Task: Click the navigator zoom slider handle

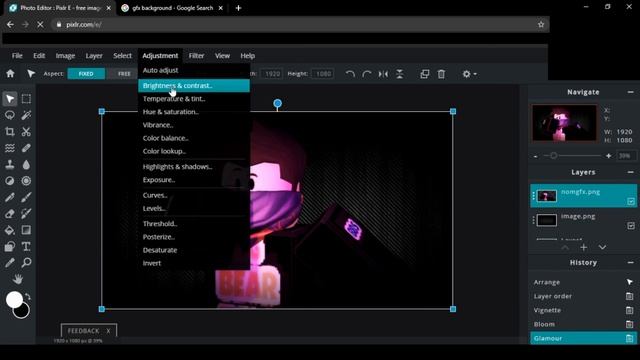Action: click(553, 156)
